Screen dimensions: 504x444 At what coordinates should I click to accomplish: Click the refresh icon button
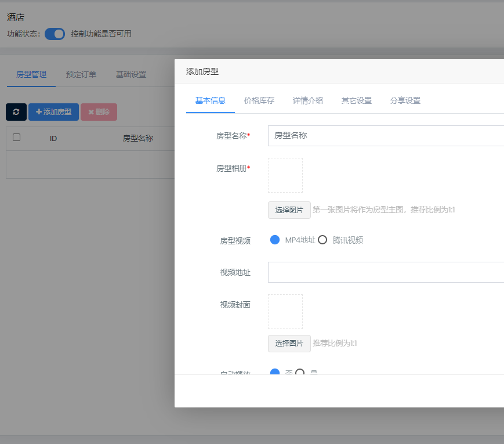[x=16, y=112]
